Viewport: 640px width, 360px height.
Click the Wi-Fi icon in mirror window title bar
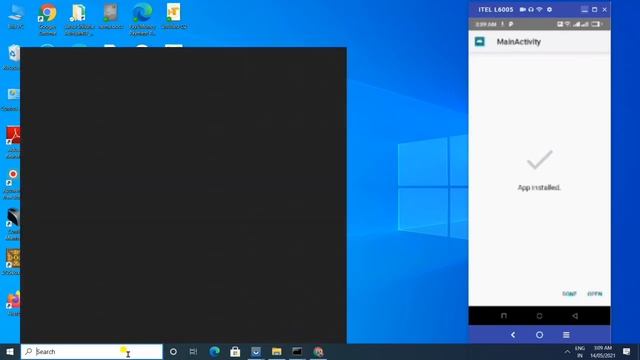point(539,9)
